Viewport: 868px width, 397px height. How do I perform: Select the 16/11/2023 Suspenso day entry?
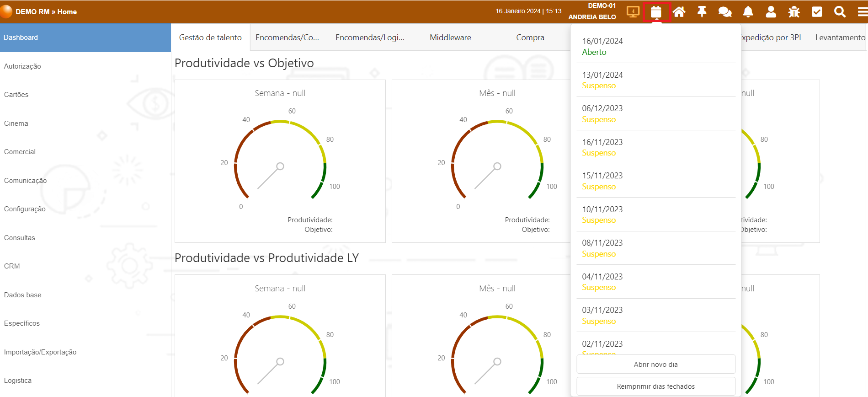pos(656,147)
